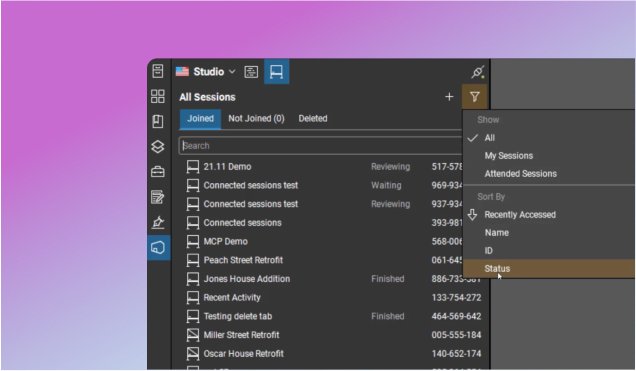The image size is (636, 371).
Task: Click Finished status of Jones House Addition
Action: tap(388, 279)
